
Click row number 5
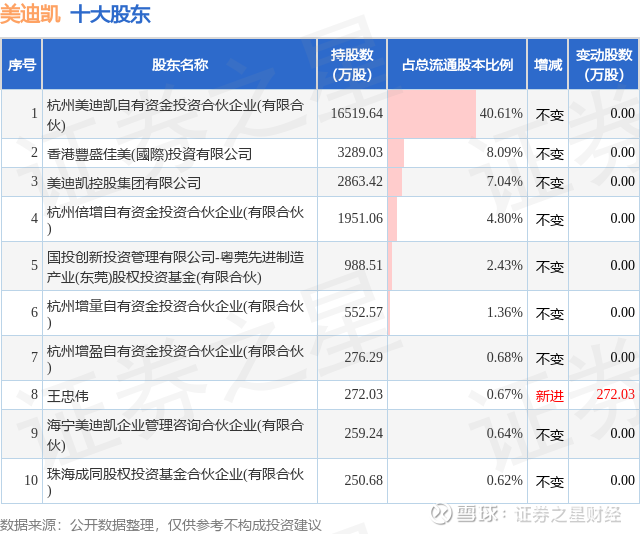(34, 265)
